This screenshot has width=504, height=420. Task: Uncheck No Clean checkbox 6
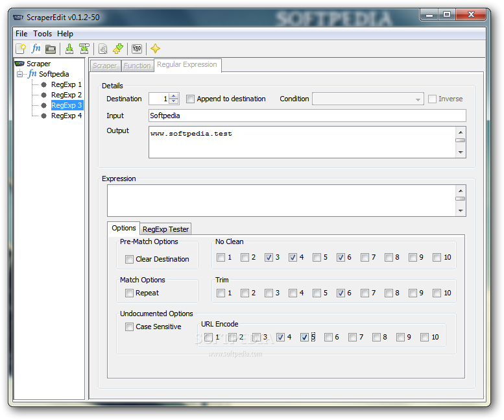click(x=341, y=257)
